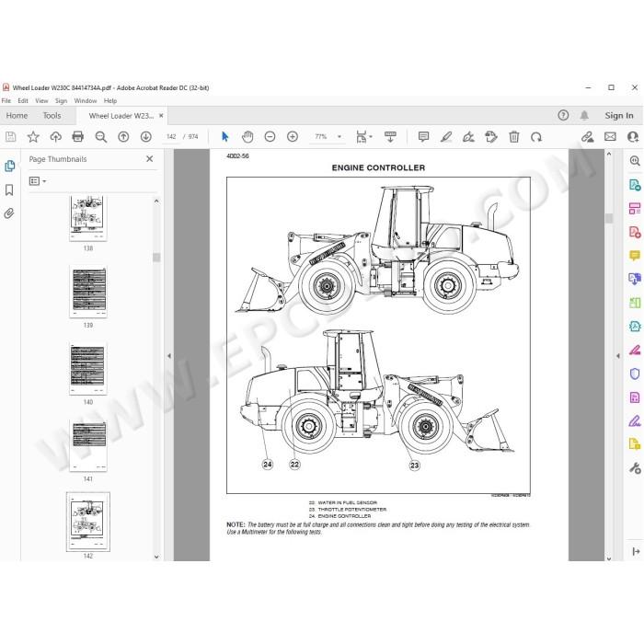Activate the Hand pan tool
Screen dimensions: 644x644
click(247, 137)
